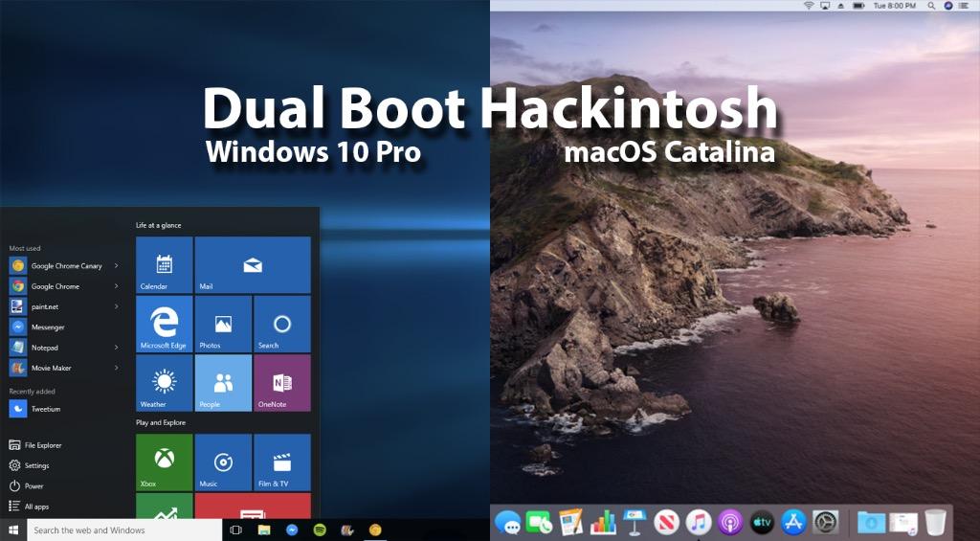Open Chrome Canary on the taskbar
This screenshot has height=541, width=980.
(x=375, y=530)
